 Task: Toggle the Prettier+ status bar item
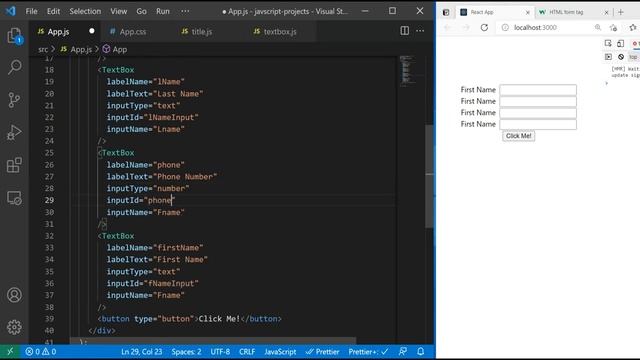[368, 351]
